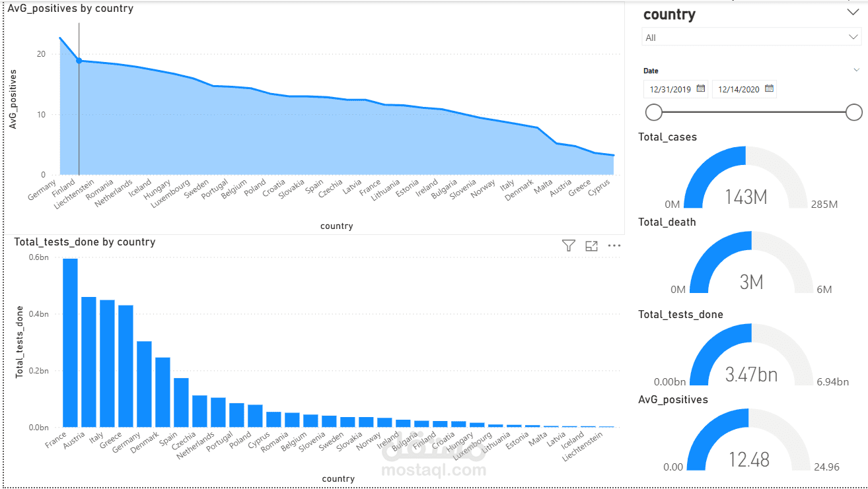Select the highlighted Finland point on AvG_positives line
The width and height of the screenshot is (868, 489).
pyautogui.click(x=79, y=60)
